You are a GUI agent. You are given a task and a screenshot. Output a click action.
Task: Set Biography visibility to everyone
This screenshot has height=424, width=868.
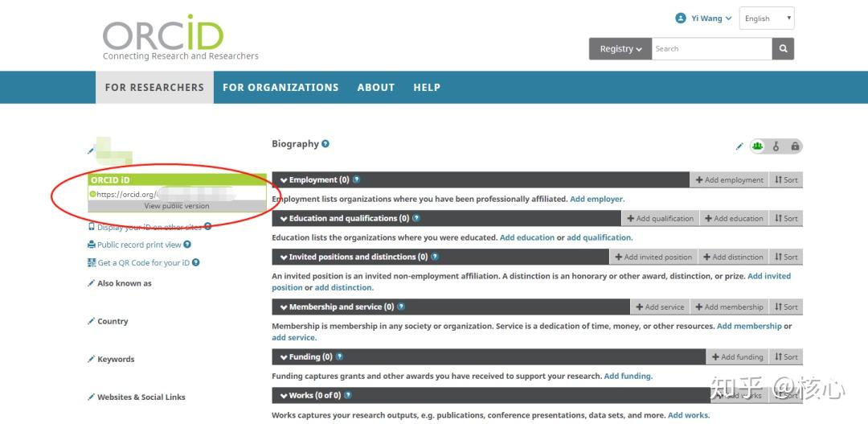pos(757,146)
